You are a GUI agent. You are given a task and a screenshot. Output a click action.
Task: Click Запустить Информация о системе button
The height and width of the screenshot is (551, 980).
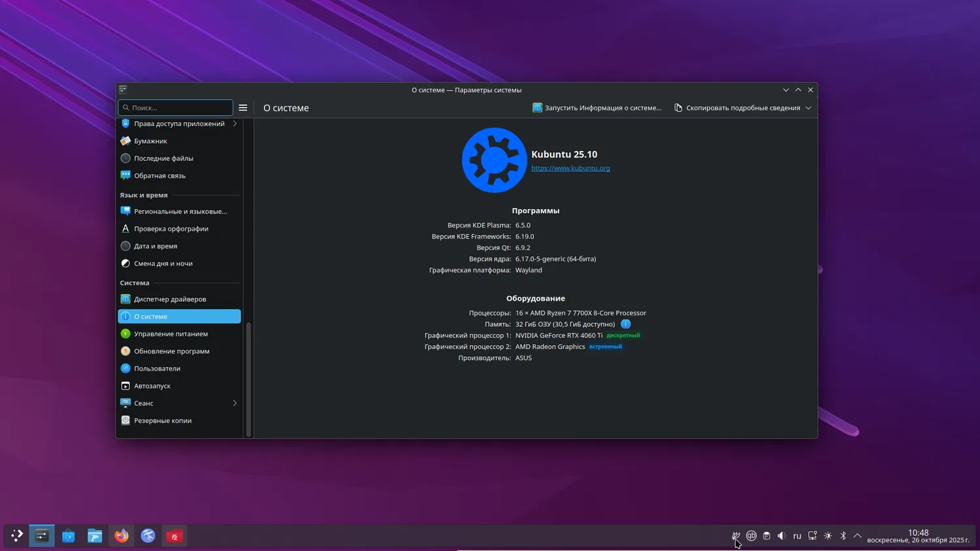click(x=597, y=108)
